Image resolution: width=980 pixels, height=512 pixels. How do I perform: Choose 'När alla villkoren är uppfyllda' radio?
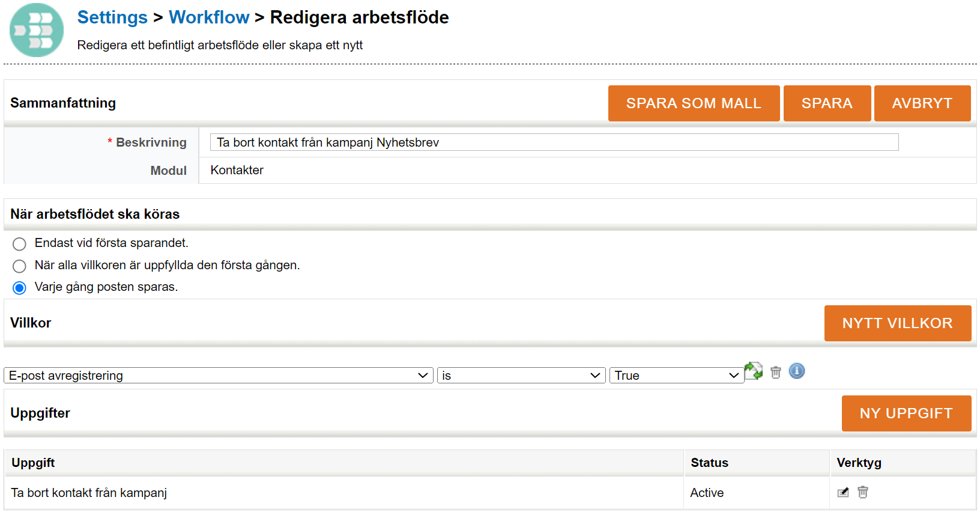pos(19,266)
